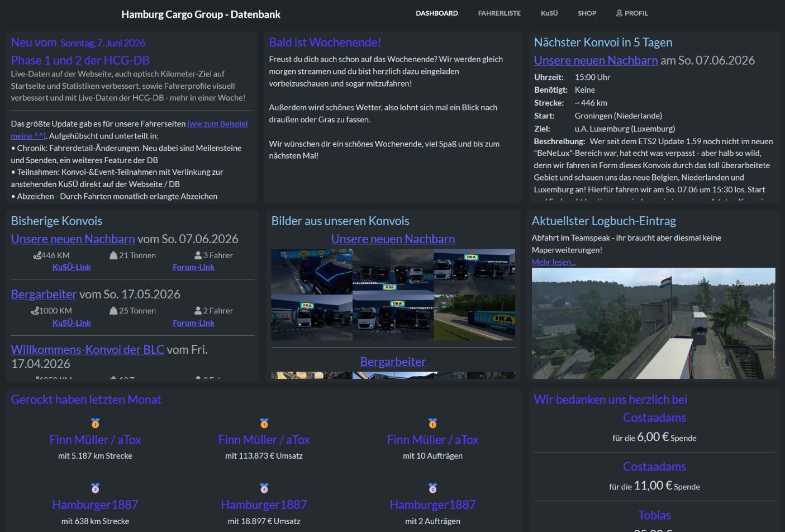Viewport: 785px width, 532px height.
Task: Click the person icon next to 2 Fahrer
Action: (198, 311)
